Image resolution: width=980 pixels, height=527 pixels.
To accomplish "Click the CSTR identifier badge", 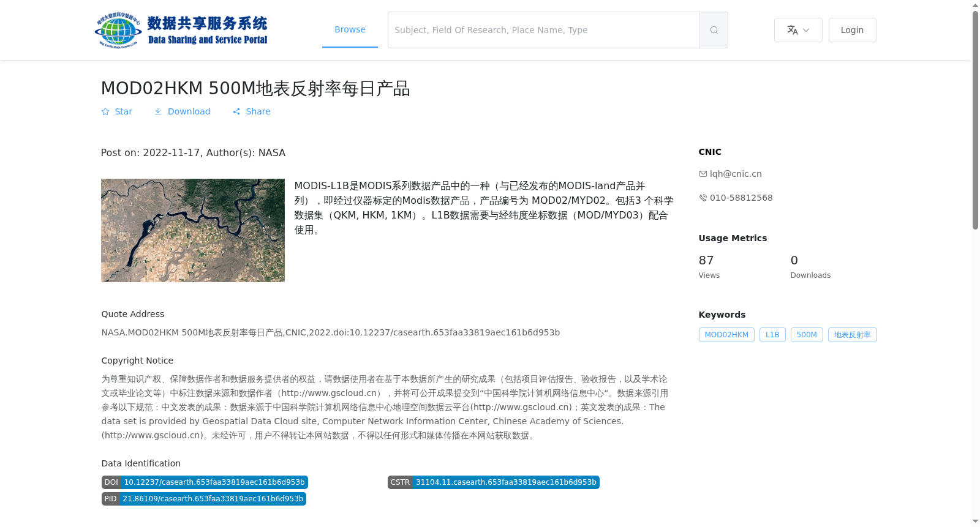I will (494, 482).
